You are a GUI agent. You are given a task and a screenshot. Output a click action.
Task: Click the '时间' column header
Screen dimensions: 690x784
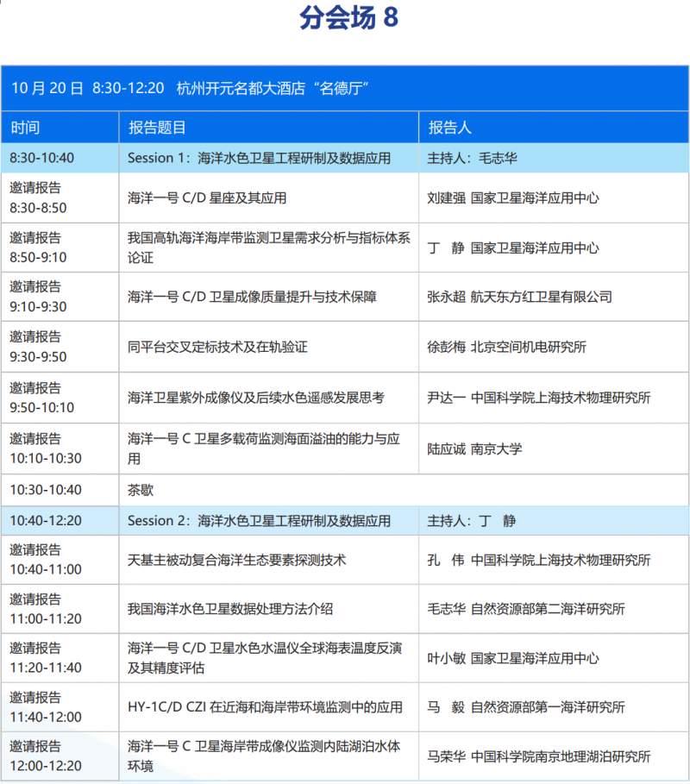25,128
